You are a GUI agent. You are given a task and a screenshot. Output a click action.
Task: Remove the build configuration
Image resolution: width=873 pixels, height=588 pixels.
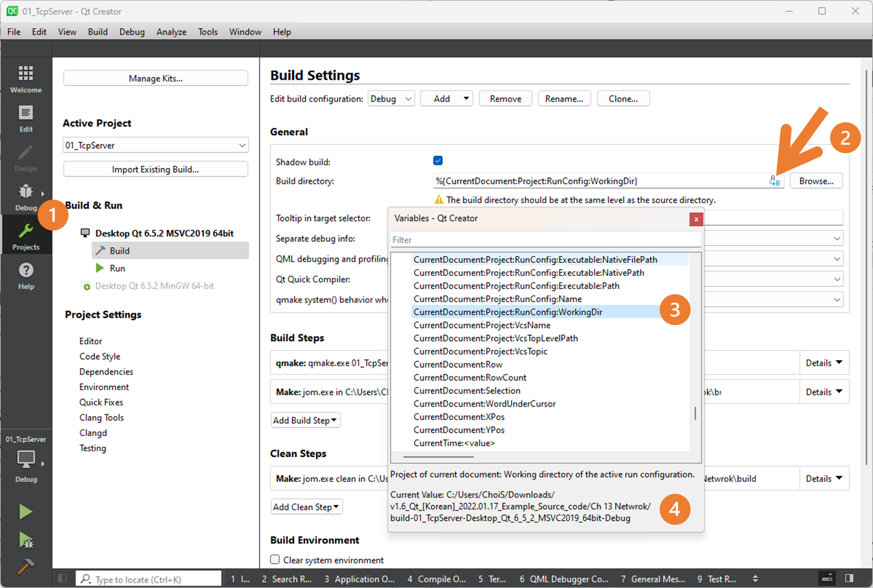(x=506, y=99)
